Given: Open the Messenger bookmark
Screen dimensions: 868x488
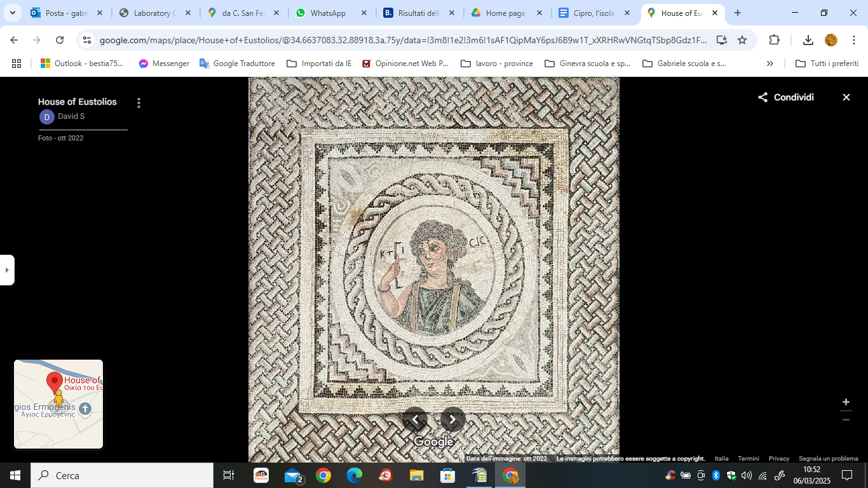Looking at the screenshot, I should click(164, 64).
